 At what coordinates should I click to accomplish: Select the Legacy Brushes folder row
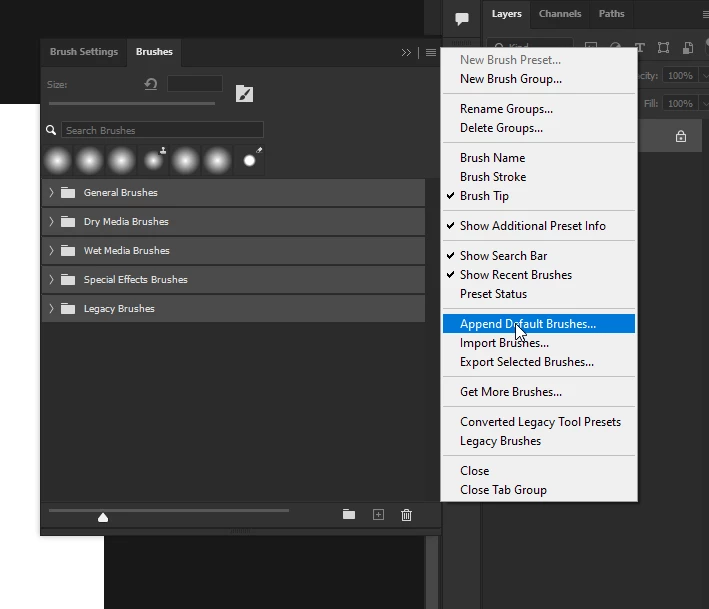pyautogui.click(x=233, y=308)
